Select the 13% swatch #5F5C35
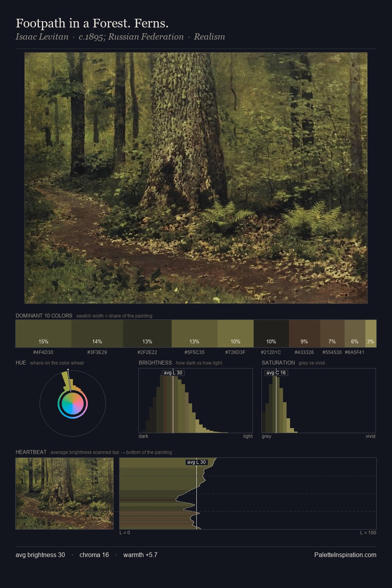Viewport: 392px width, 588px height. pyautogui.click(x=194, y=334)
